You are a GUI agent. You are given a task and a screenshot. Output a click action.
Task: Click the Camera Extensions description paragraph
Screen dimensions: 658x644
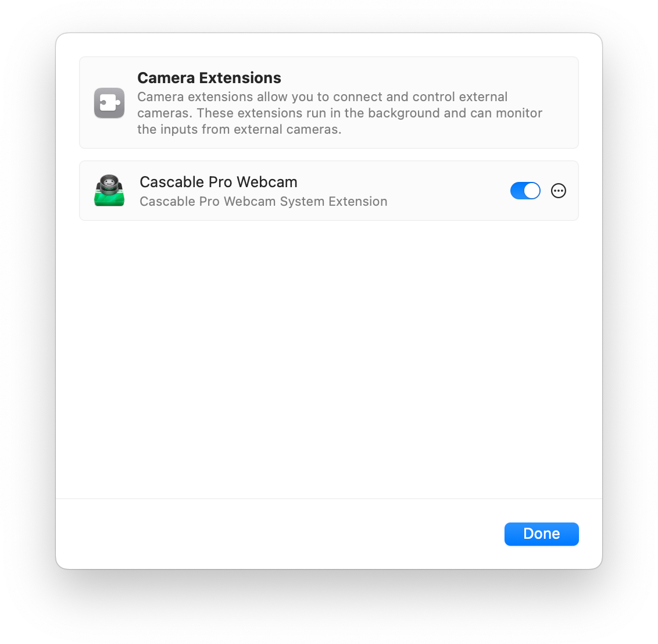coord(340,113)
